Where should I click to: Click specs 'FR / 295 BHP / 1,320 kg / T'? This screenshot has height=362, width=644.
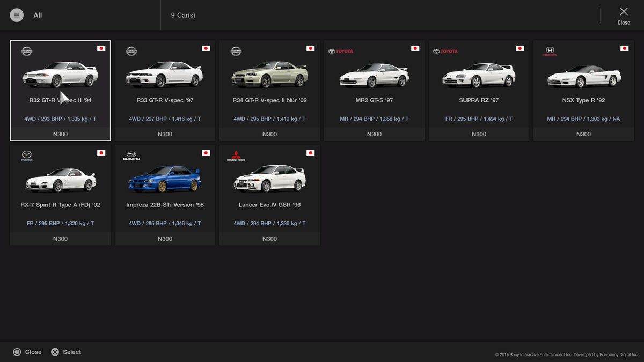60,224
